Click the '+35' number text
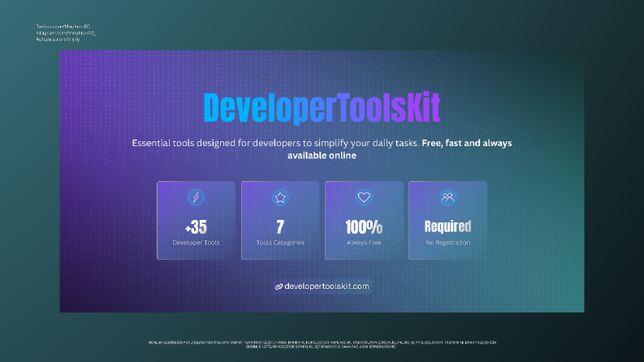This screenshot has height=362, width=644. 196,227
